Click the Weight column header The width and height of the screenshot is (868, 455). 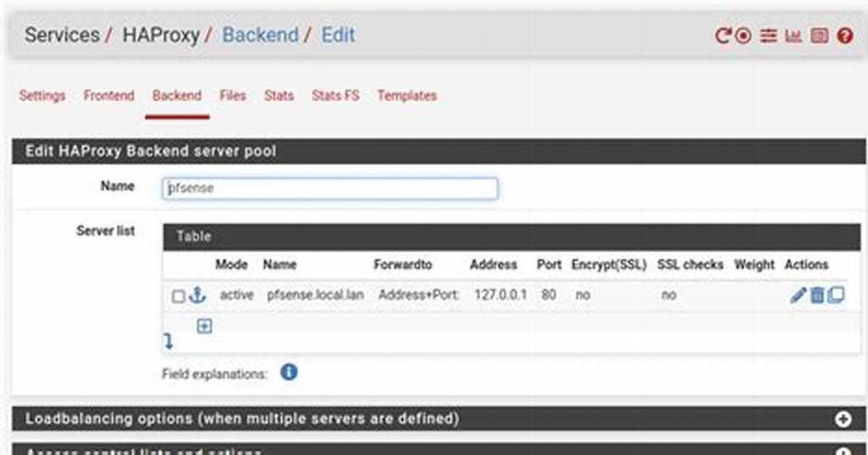tap(754, 264)
